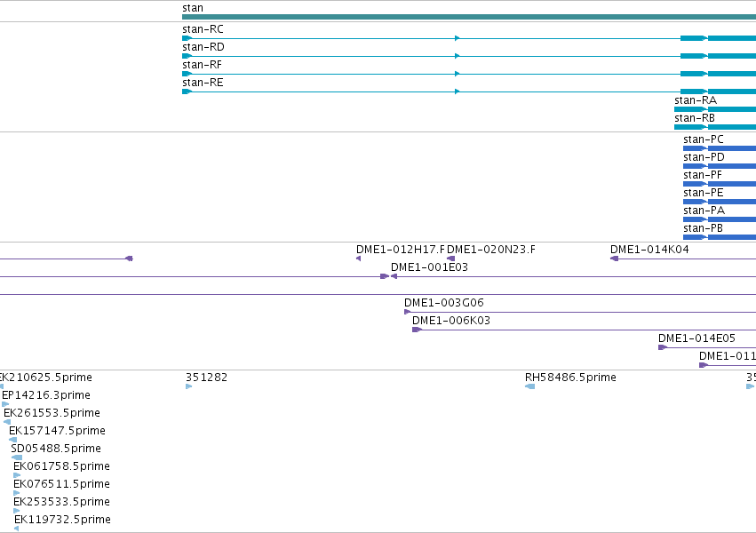
Task: Click the stan-RE first exon glyph
Action: 187,91
